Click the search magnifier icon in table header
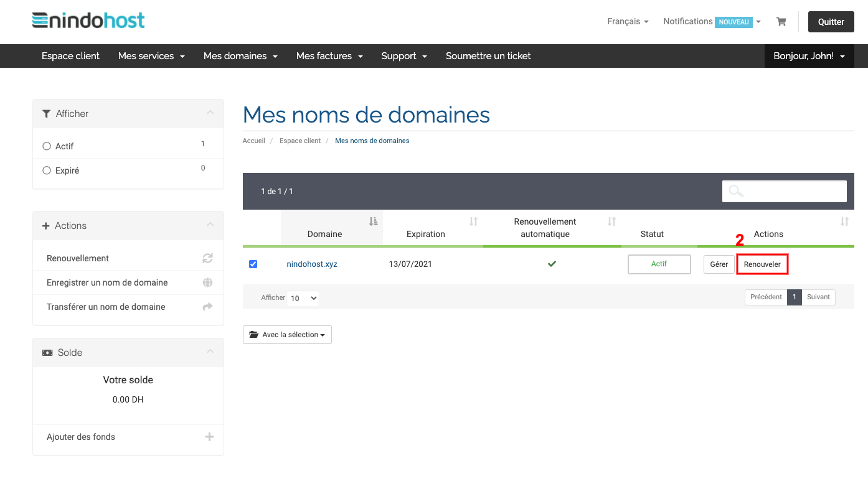 coord(736,191)
